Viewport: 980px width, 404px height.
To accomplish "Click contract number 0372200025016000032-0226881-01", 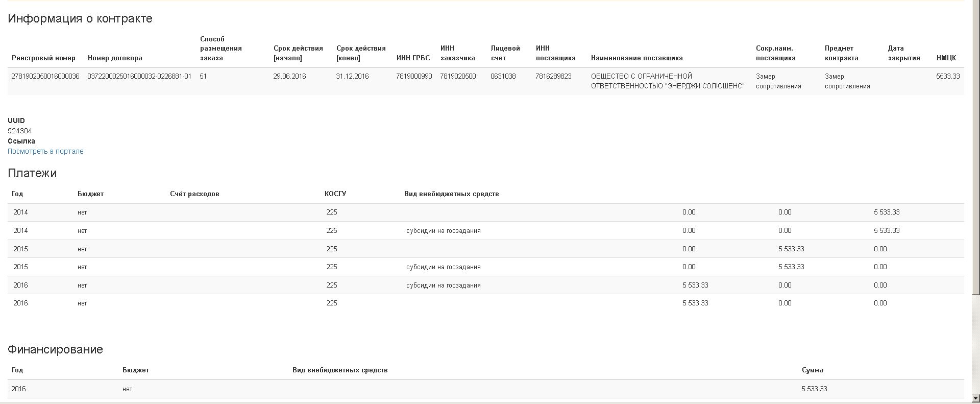I will [x=139, y=77].
